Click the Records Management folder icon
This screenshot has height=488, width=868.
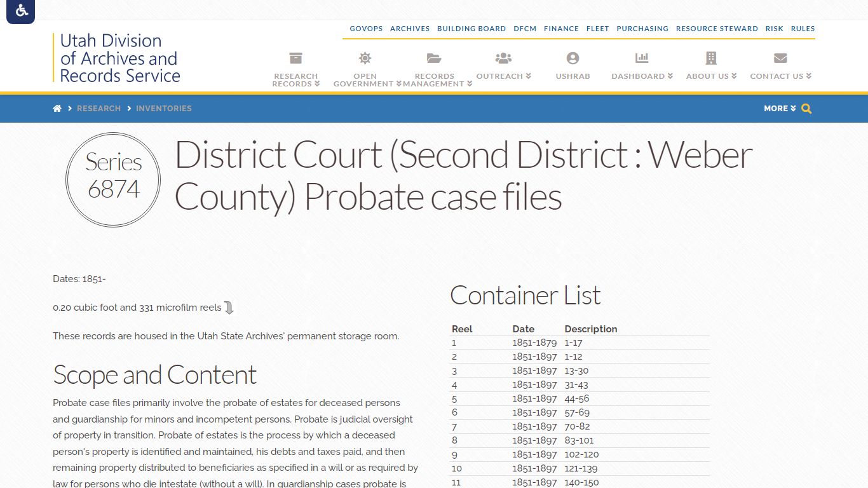click(434, 58)
